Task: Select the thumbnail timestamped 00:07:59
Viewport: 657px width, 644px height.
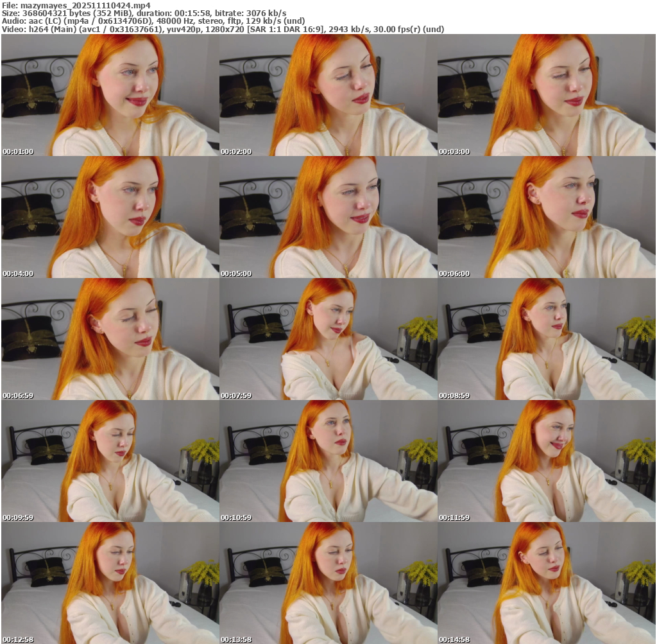Action: tap(328, 339)
